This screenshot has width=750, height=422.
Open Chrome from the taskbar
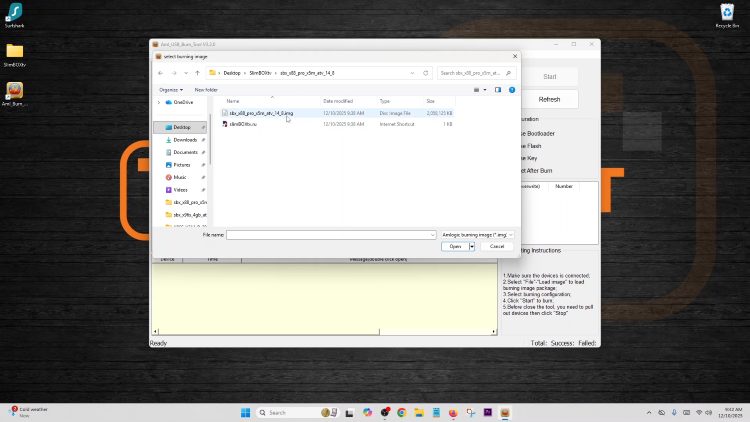click(402, 412)
